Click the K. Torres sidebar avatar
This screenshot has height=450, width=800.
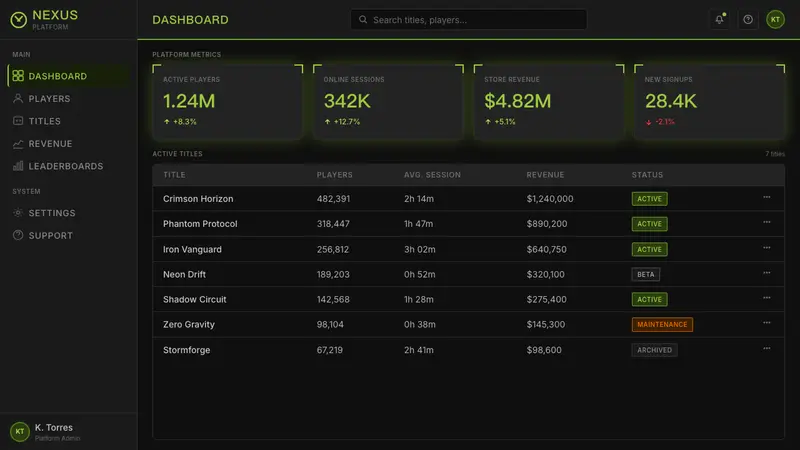click(19, 432)
